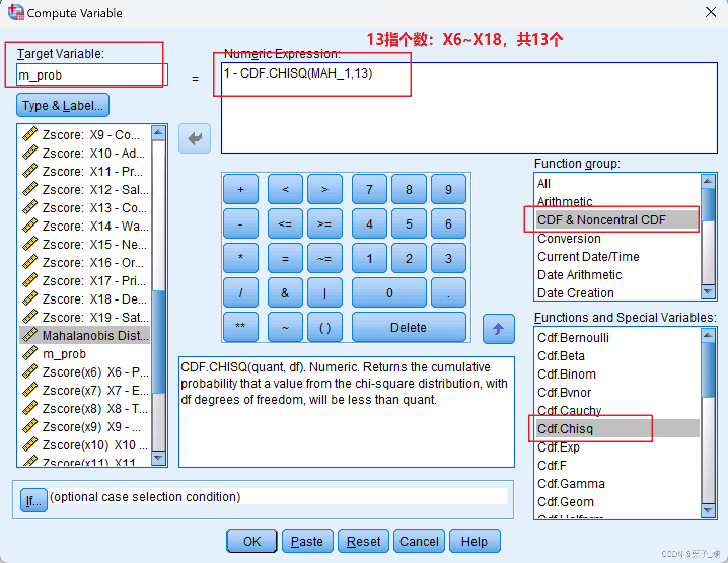This screenshot has width=728, height=563.
Task: Click the Type & Label button
Action: (62, 105)
